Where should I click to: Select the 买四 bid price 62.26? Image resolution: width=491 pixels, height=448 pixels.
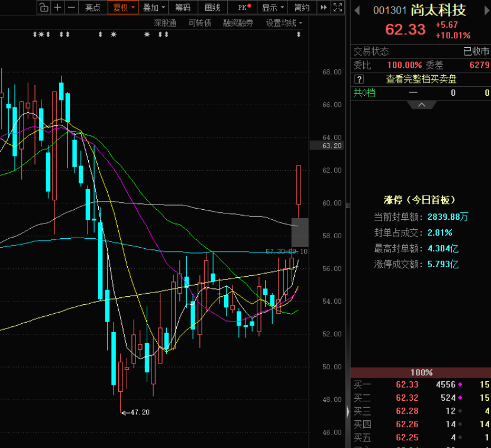tap(407, 424)
